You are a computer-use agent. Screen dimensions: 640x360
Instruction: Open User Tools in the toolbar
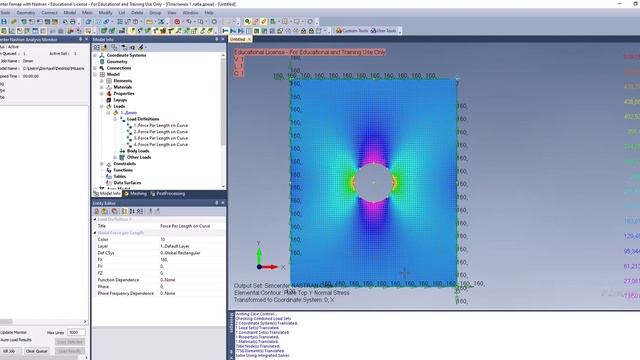[384, 31]
